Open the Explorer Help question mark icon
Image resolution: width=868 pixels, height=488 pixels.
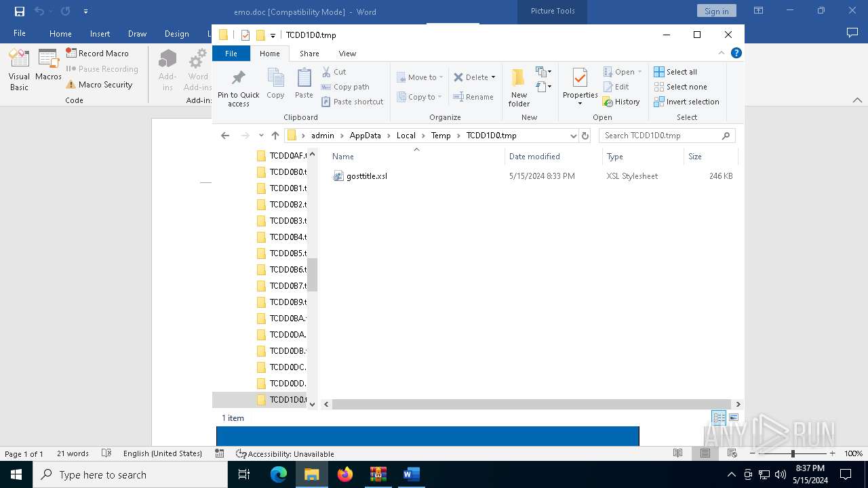point(736,53)
